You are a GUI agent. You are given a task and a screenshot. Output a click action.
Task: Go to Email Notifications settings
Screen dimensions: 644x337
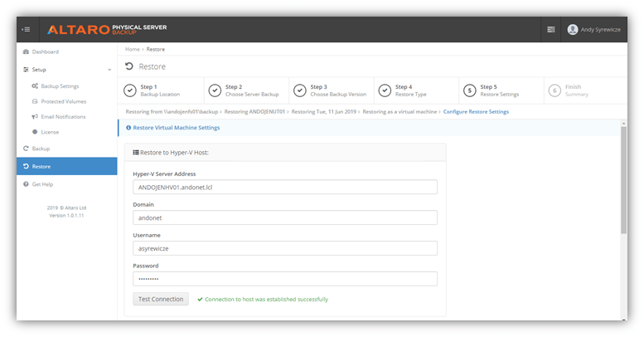(63, 116)
